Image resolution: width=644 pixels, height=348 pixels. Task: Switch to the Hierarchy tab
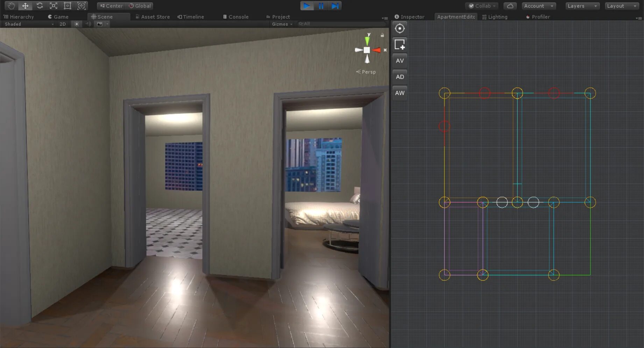coord(19,17)
